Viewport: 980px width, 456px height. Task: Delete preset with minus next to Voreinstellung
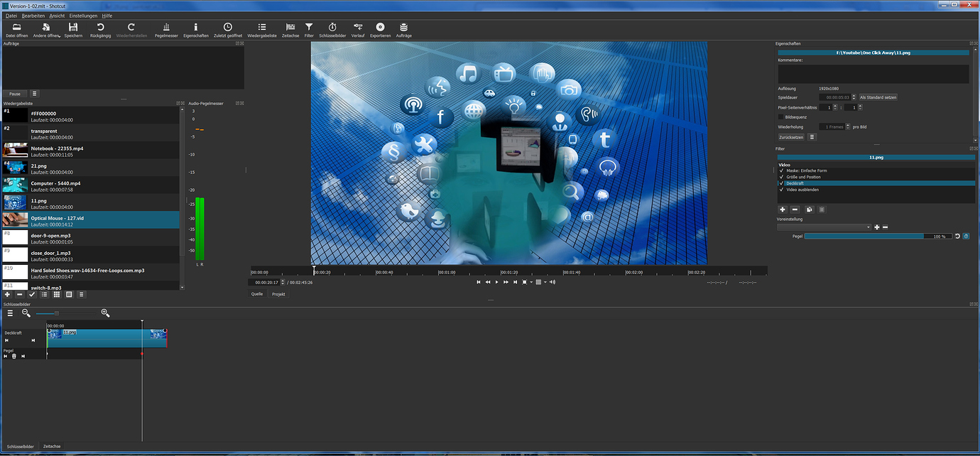pos(885,227)
